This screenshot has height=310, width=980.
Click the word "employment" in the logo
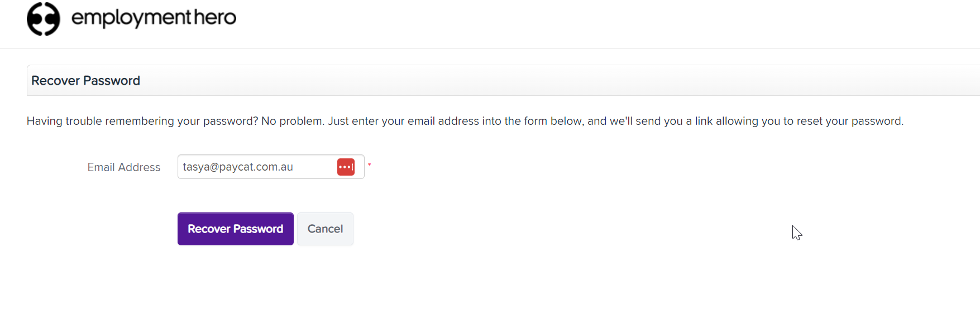point(132,18)
